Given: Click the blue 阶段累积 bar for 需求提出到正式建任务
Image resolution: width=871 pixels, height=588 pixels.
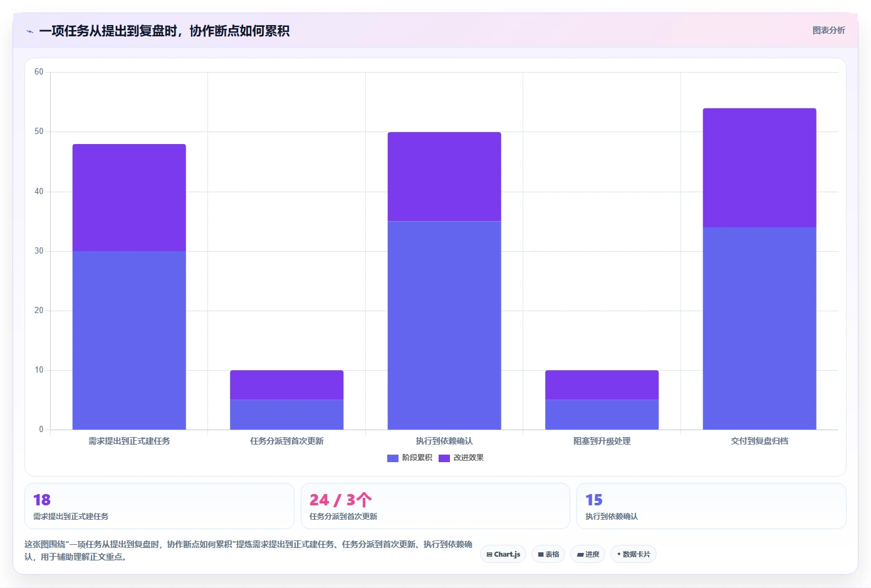Looking at the screenshot, I should pyautogui.click(x=129, y=340).
